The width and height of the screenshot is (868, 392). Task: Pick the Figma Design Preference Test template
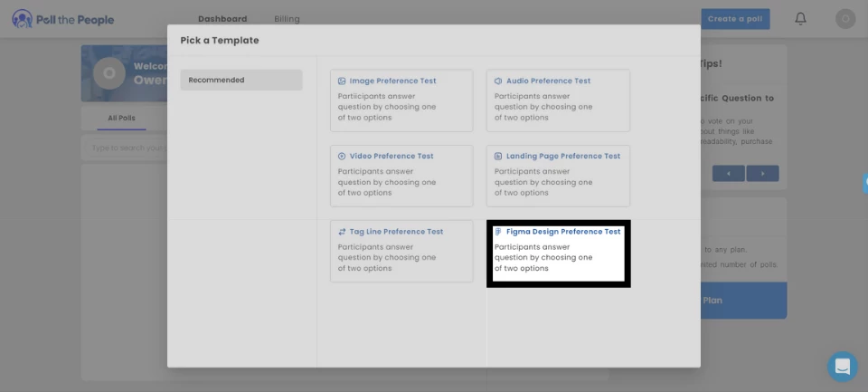558,253
